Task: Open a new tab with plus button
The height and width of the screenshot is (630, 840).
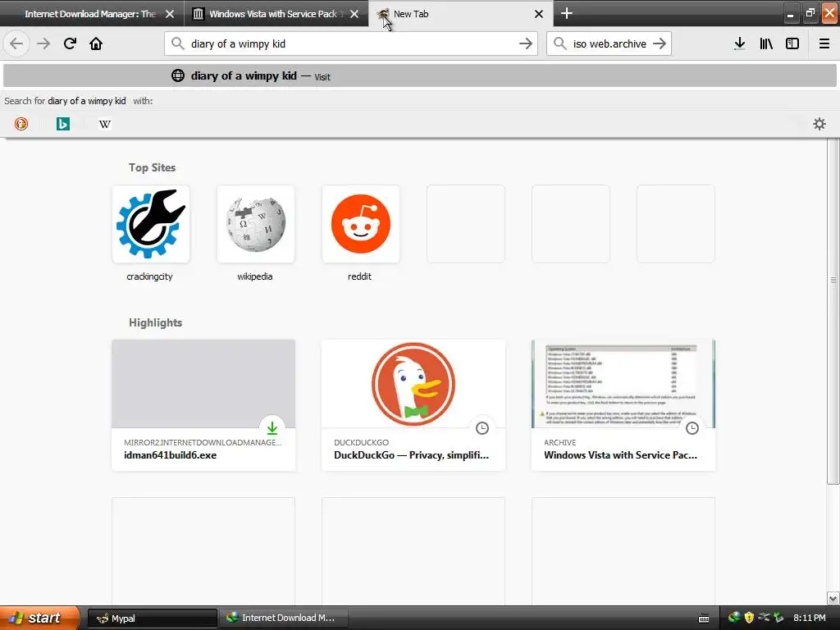Action: tap(566, 13)
